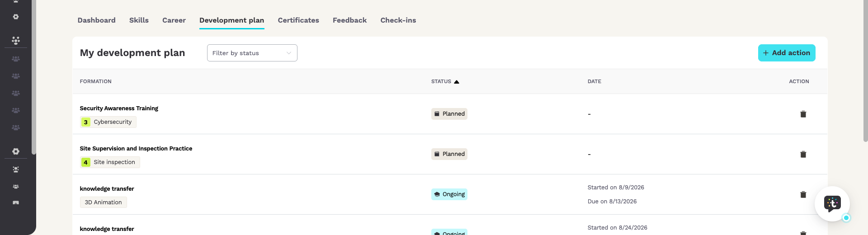This screenshot has height=235, width=868.
Task: Click the Site inspection skill tag
Action: click(x=110, y=162)
